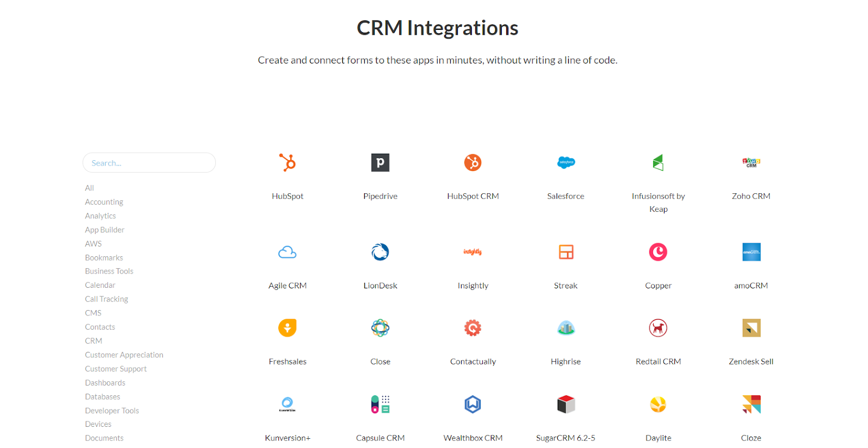Filter by the Calendar category
Viewport: 868px width, 448px height.
100,285
